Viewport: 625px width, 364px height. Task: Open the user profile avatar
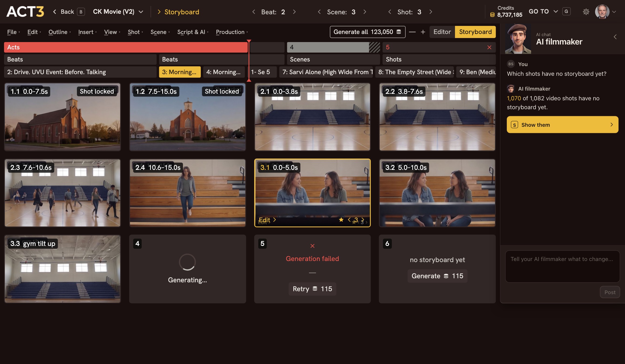click(602, 12)
